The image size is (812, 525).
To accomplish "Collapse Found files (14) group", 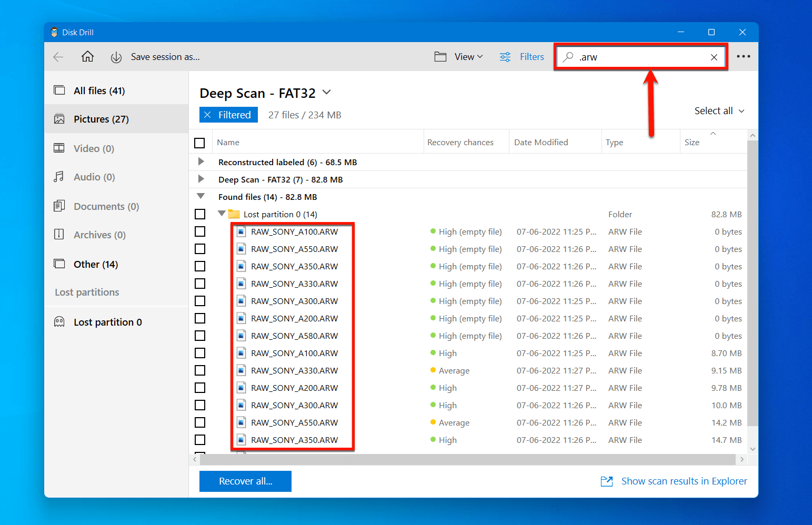I will pos(201,196).
